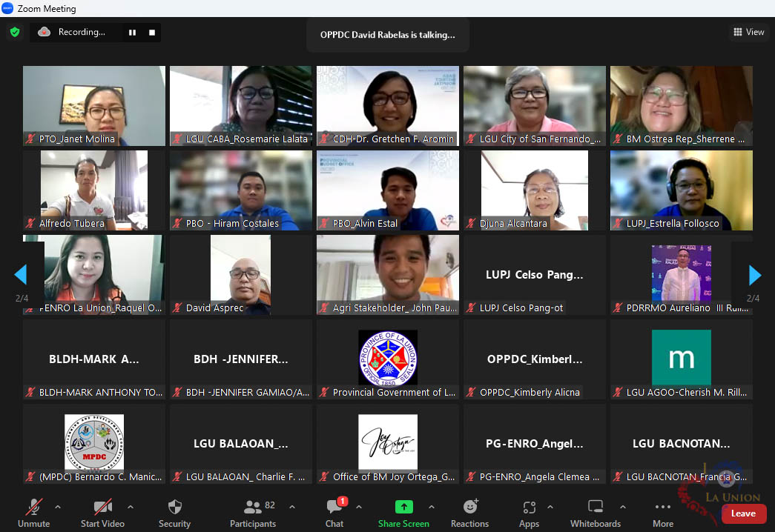Click muted mic icon on David Asprec tile

click(177, 307)
